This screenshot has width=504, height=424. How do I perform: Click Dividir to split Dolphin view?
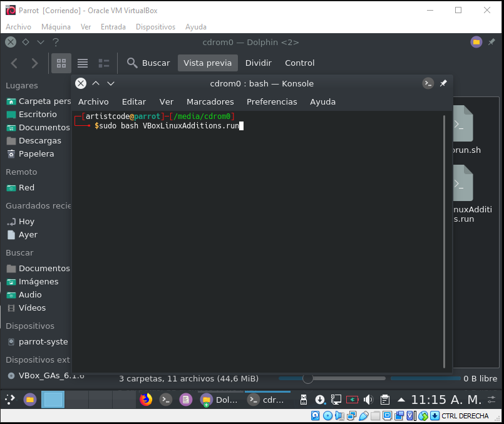[259, 63]
